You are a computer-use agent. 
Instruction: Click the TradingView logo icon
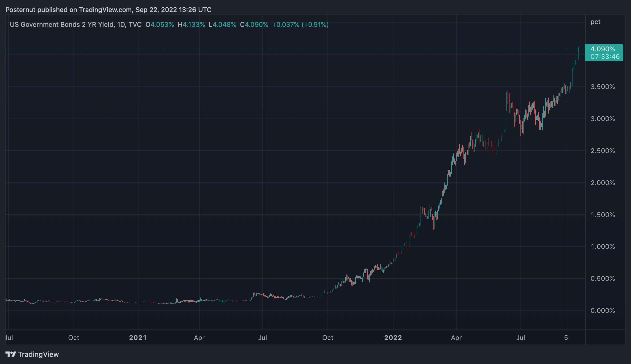11,354
